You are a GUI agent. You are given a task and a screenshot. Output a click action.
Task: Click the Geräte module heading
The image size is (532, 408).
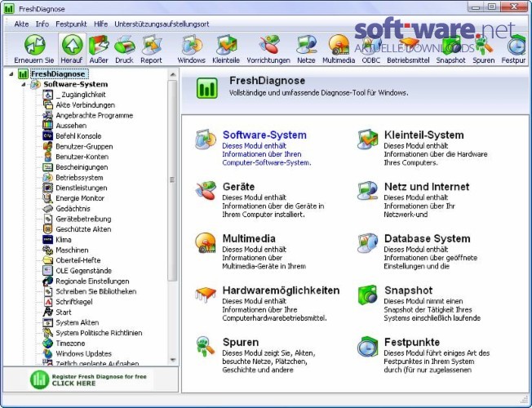coord(238,186)
